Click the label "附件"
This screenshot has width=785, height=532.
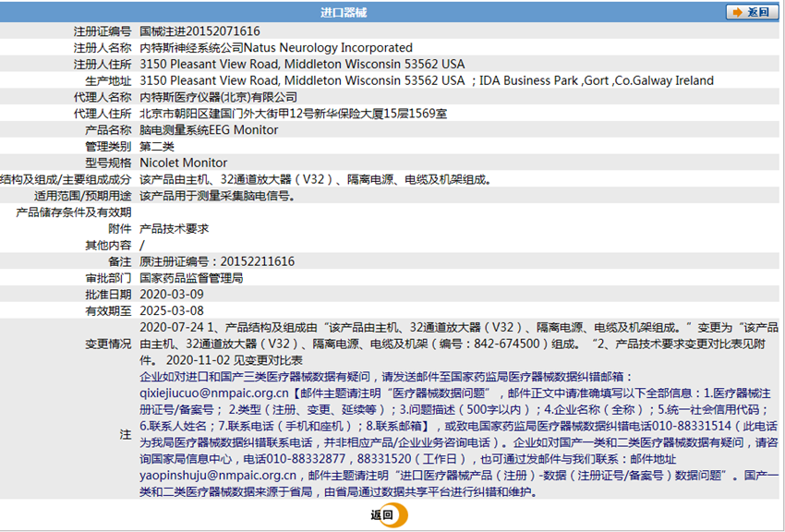120,229
